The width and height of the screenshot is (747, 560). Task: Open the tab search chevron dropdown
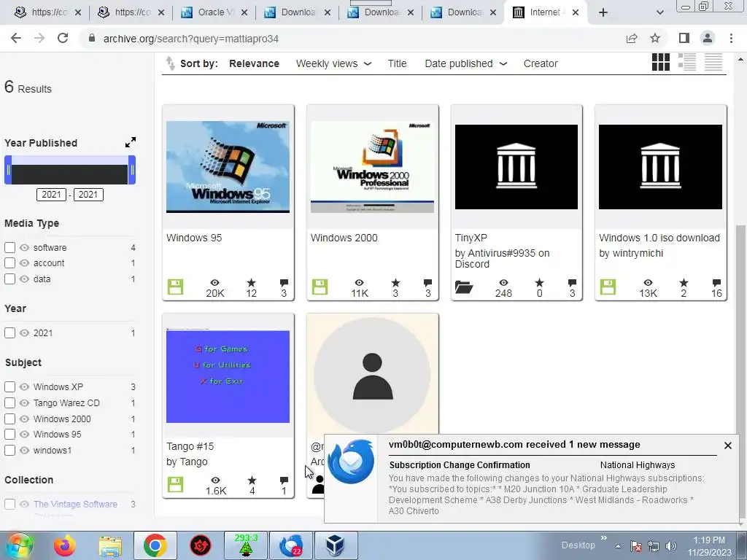(x=659, y=12)
